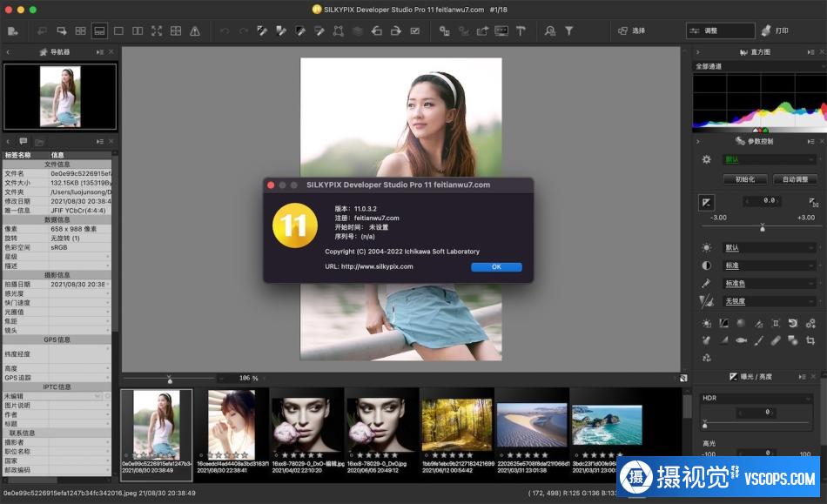This screenshot has height=504, width=827.
Task: Click the sharpness/noise reduction icon
Action: pyautogui.click(x=707, y=301)
